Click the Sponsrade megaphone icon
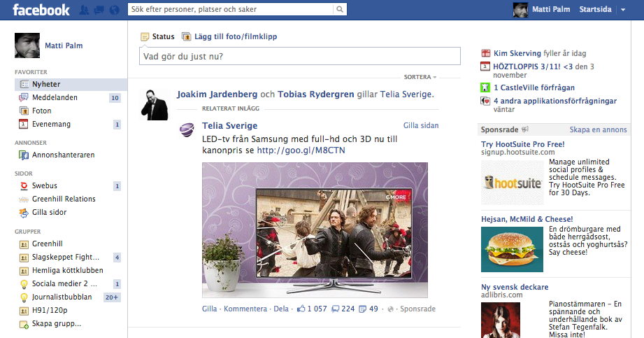 [524, 129]
